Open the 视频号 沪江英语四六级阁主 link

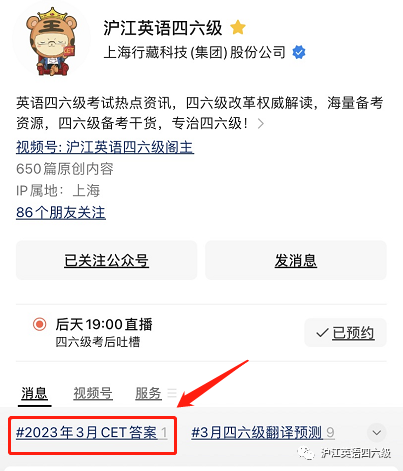105,147
